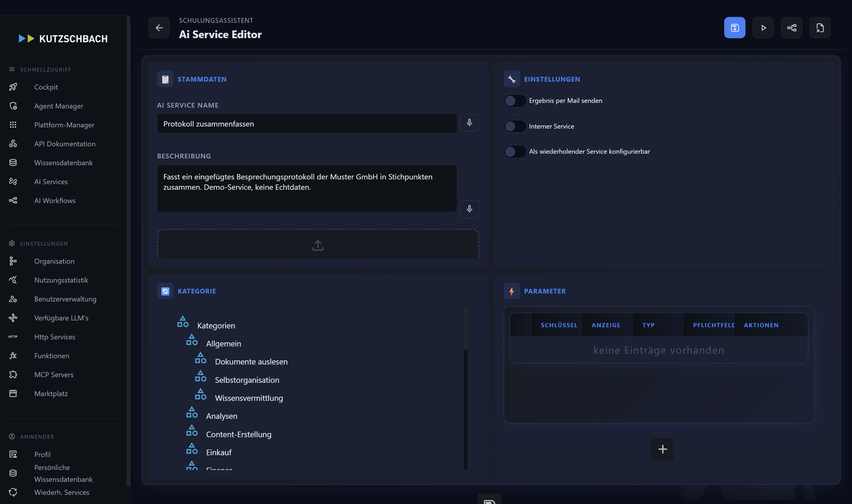The width and height of the screenshot is (852, 504).
Task: Click the Pflichtfeld column header
Action: pos(714,325)
